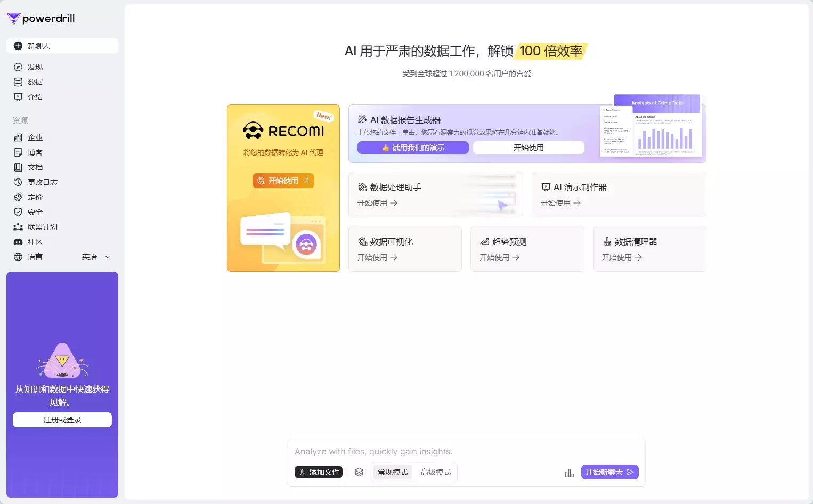Screen dimensions: 813x504
Task: Click the '受到全球超过 1,200,000 名用户的喜爱' subtitle
Action: click(467, 74)
